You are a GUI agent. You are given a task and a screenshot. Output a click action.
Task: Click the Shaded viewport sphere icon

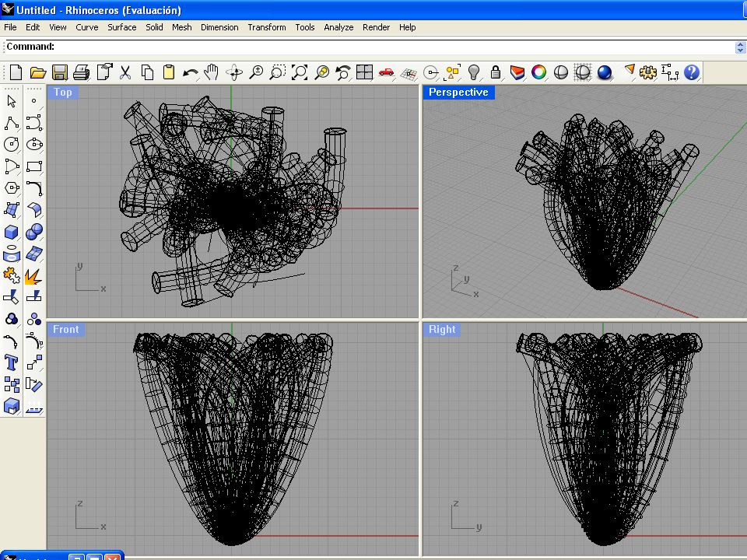tap(561, 72)
